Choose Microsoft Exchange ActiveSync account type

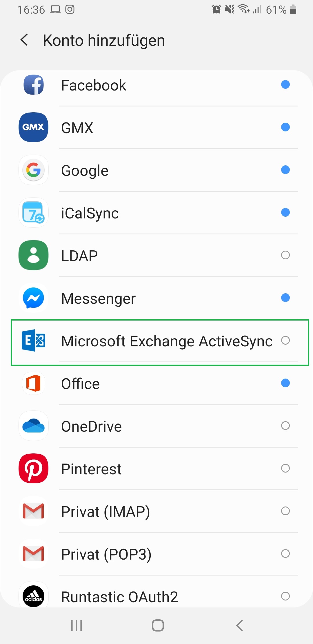point(167,341)
